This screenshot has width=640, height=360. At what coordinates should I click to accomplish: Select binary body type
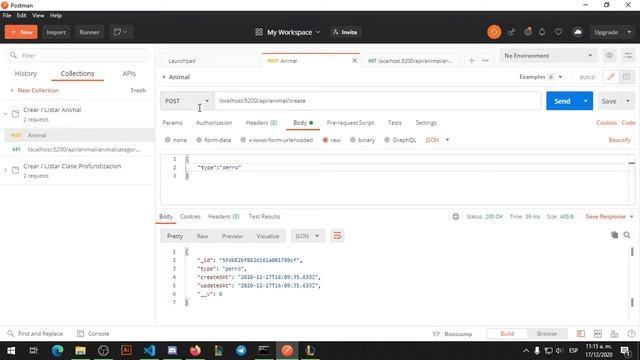(x=362, y=140)
